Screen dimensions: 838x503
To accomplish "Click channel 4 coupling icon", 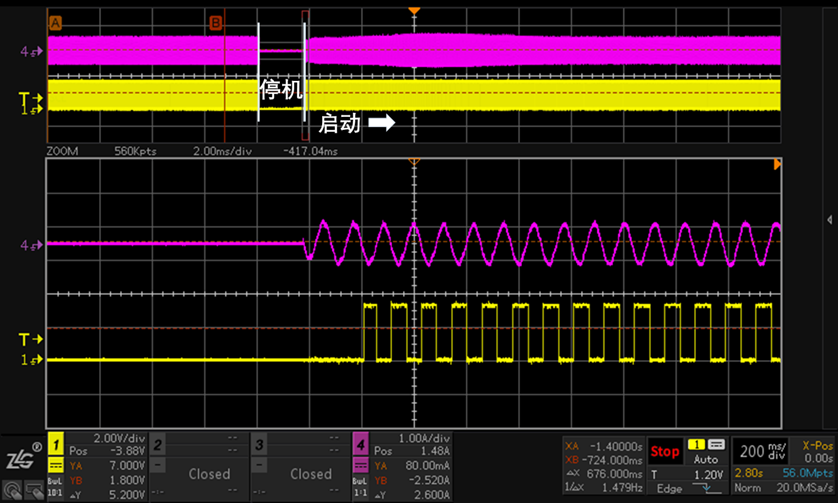I will coord(360,467).
